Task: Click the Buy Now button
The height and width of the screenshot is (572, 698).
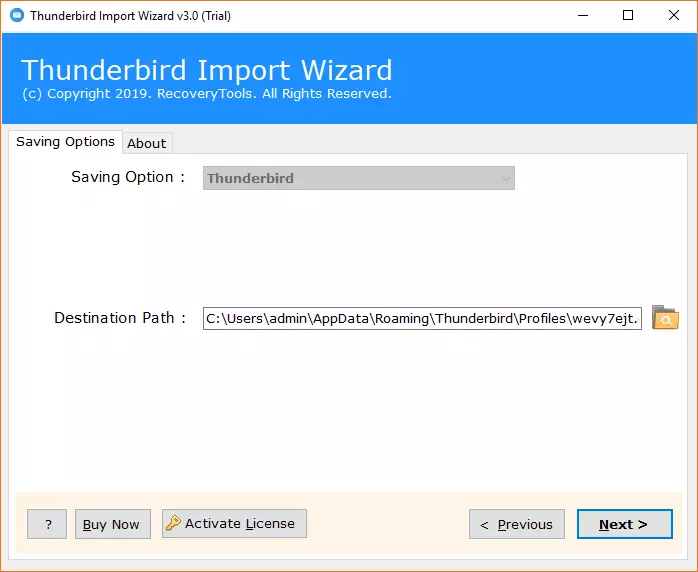Action: click(x=111, y=524)
